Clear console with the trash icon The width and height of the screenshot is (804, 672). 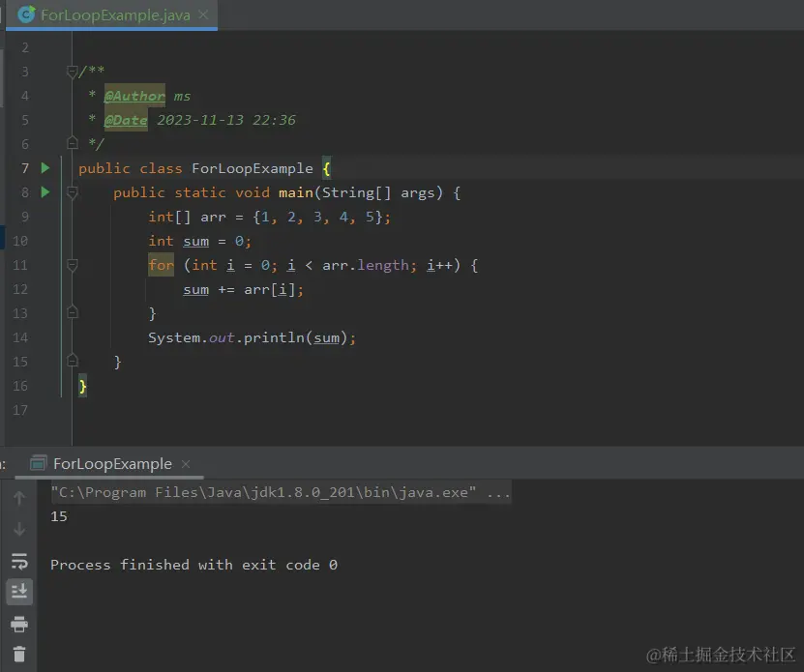point(19,655)
